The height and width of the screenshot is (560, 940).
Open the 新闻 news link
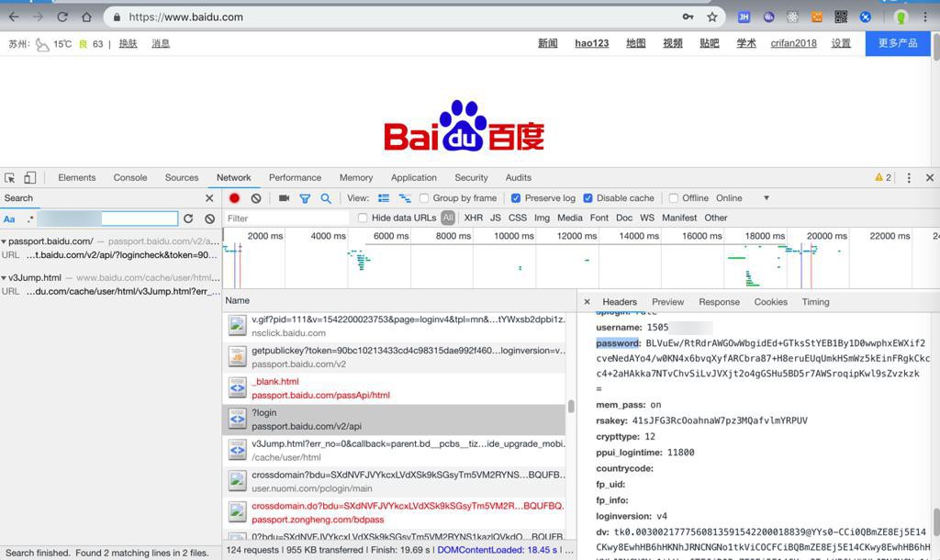coord(547,43)
